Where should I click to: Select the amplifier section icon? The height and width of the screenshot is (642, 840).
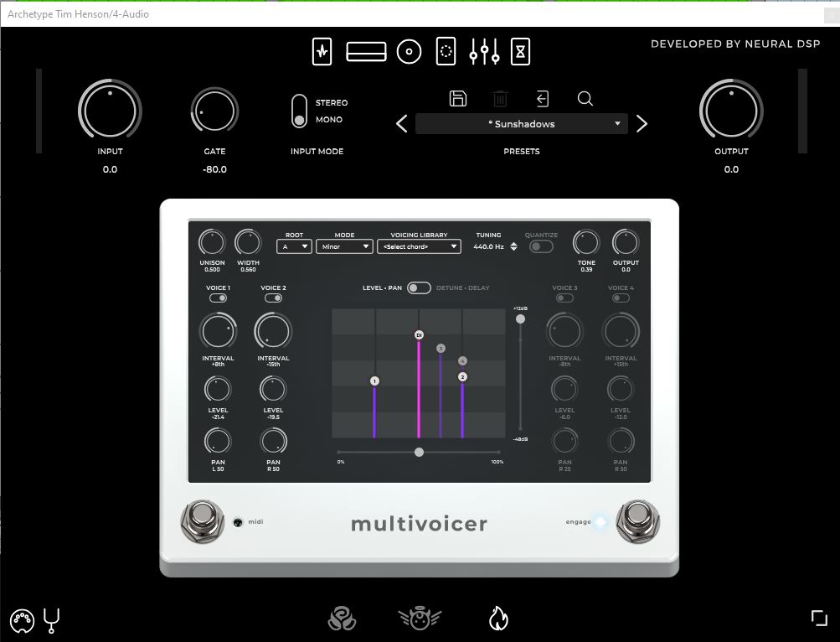(x=366, y=52)
